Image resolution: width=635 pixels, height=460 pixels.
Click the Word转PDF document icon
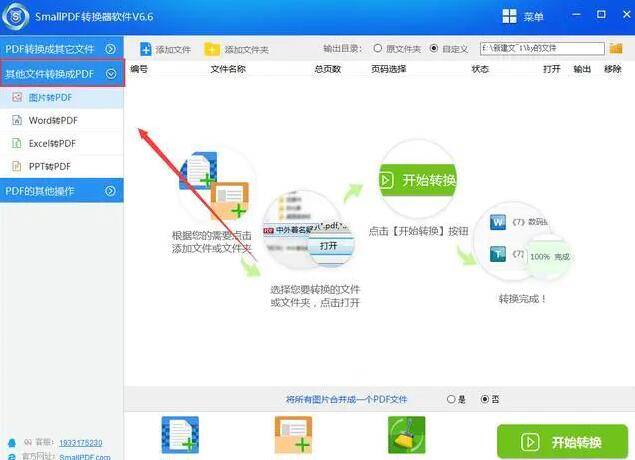(17, 120)
